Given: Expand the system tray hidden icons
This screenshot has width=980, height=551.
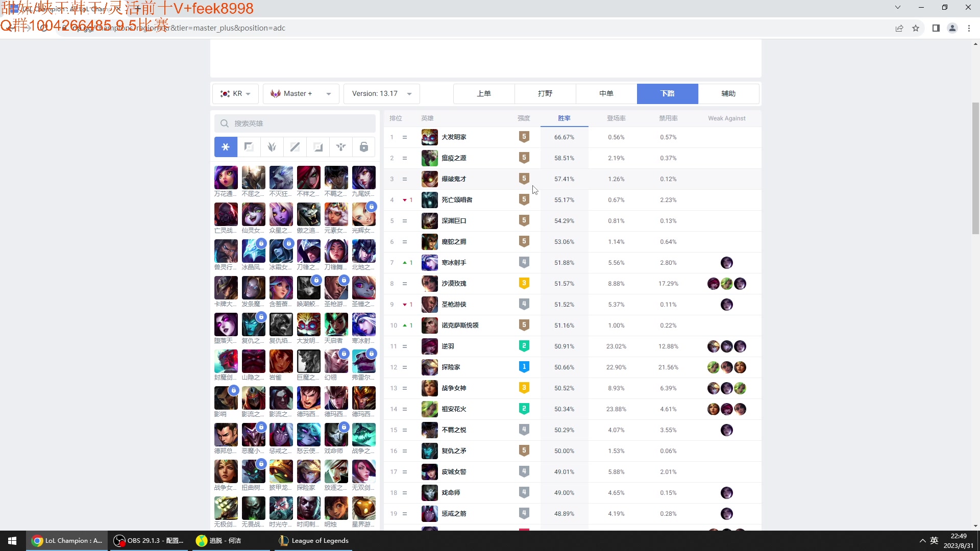Looking at the screenshot, I should (922, 541).
